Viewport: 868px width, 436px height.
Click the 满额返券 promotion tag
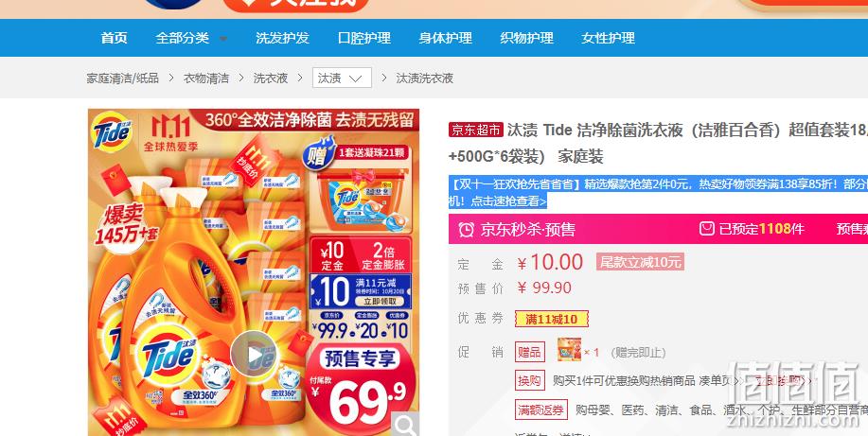pos(540,410)
